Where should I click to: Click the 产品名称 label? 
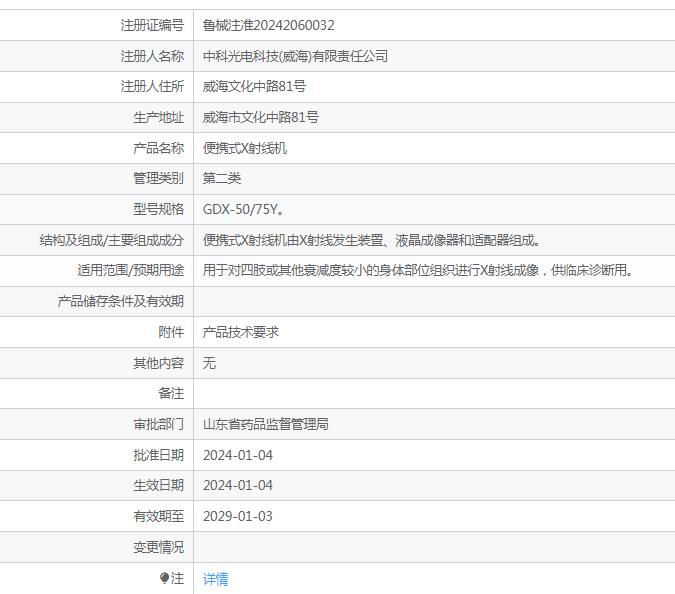159,148
